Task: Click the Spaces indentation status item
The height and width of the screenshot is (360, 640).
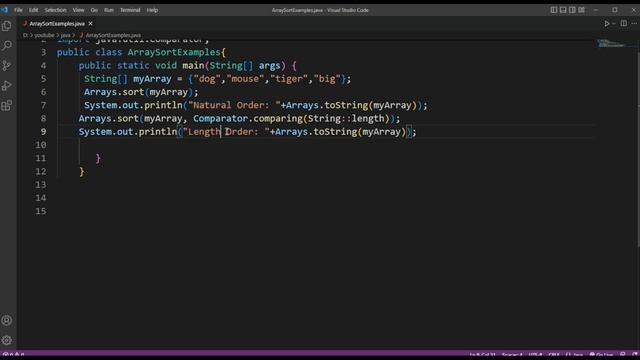Action: coord(512,355)
